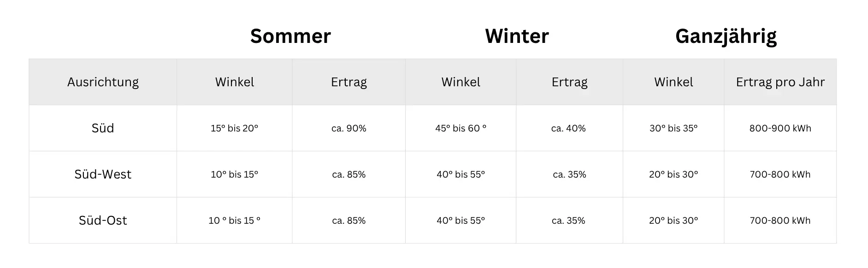Screen dimensions: 868x268
Task: Click Süd-West yearly yield 700-800 kWh
Action: click(x=780, y=174)
